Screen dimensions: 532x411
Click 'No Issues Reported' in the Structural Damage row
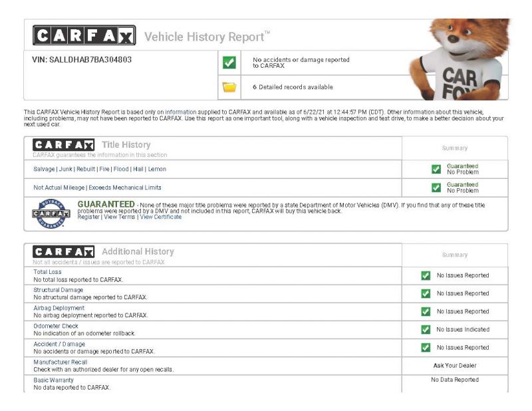click(463, 293)
